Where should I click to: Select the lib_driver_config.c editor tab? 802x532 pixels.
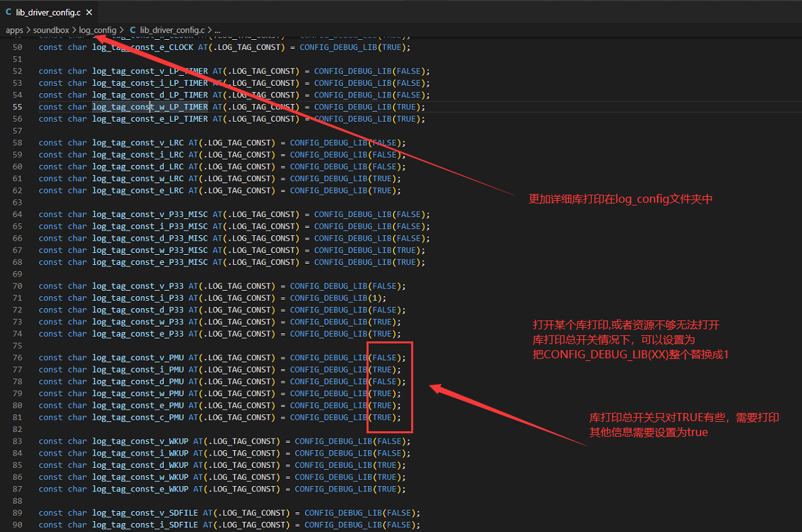(x=49, y=12)
